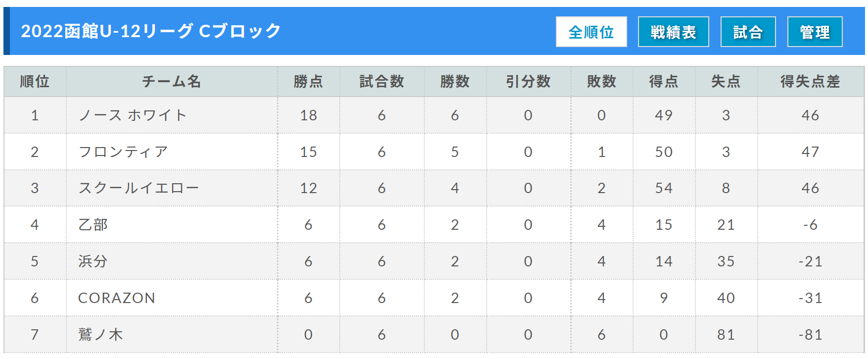This screenshot has height=359, width=868.
Task: Select team スクールイエロー
Action: 138,188
